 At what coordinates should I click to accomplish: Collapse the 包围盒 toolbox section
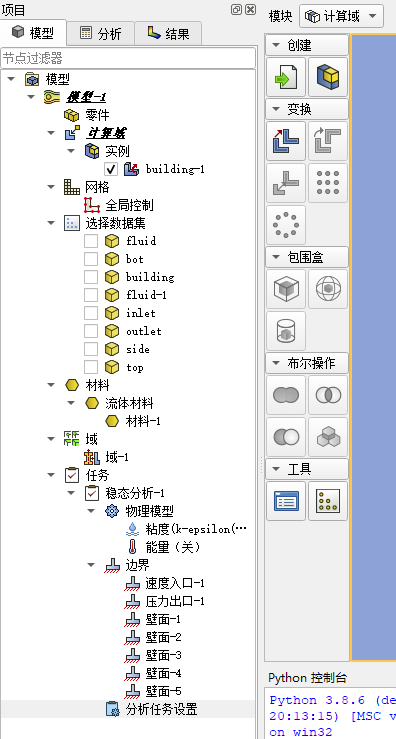click(x=275, y=257)
